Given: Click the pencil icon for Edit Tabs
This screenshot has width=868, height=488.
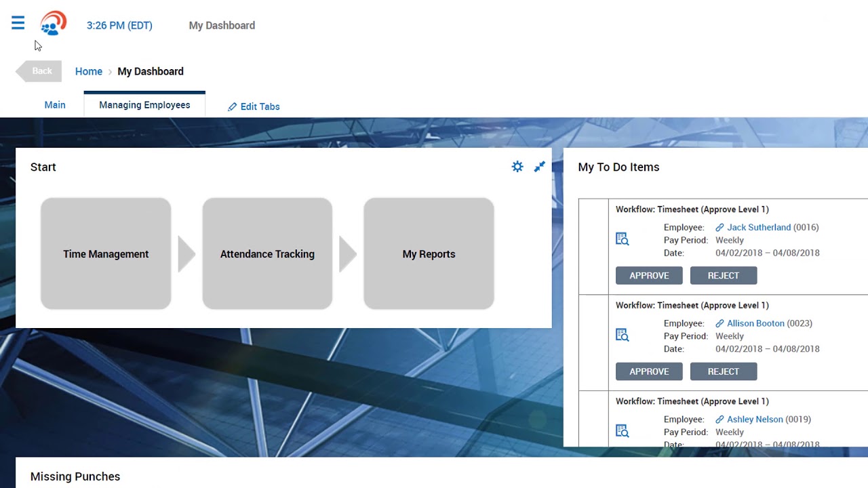Looking at the screenshot, I should (x=232, y=107).
